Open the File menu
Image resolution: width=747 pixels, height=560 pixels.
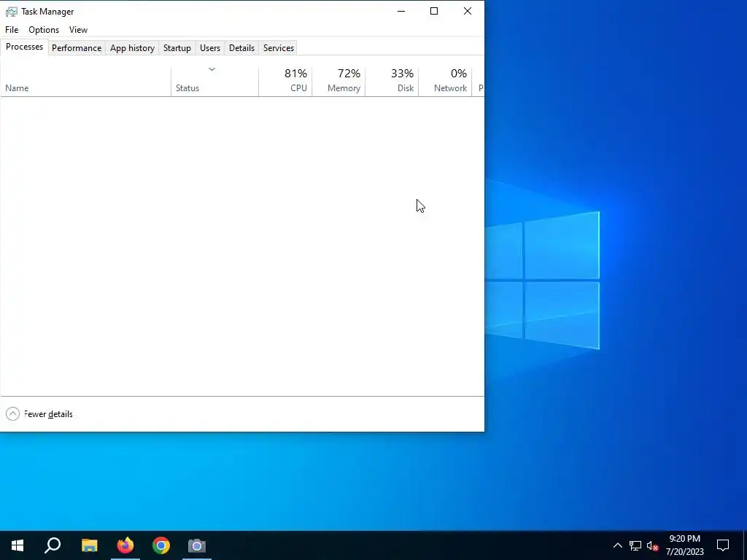[12, 29]
